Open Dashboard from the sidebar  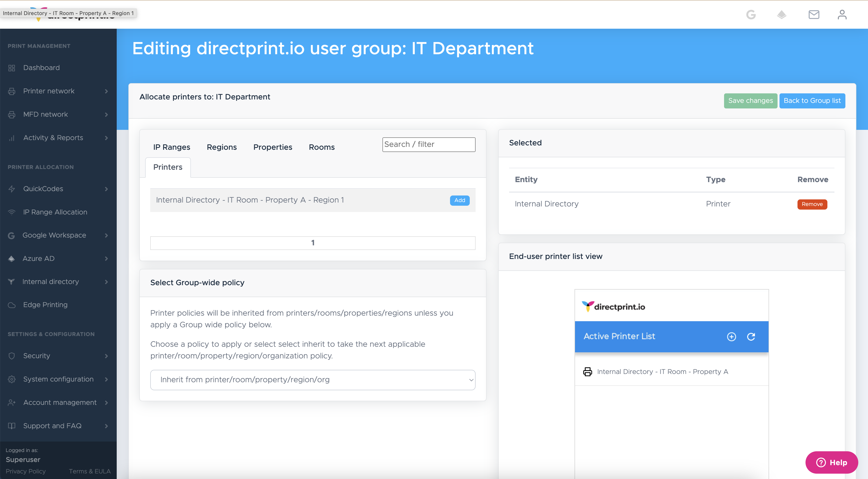point(41,68)
